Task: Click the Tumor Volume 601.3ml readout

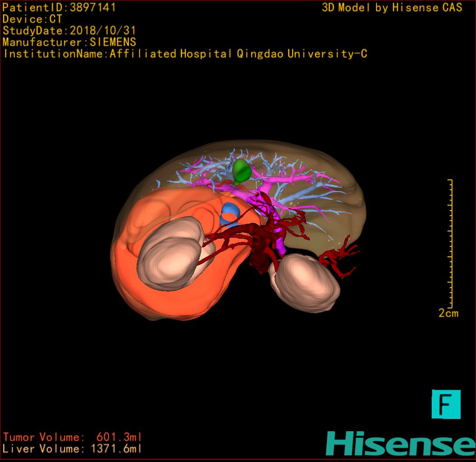Action: (72, 437)
